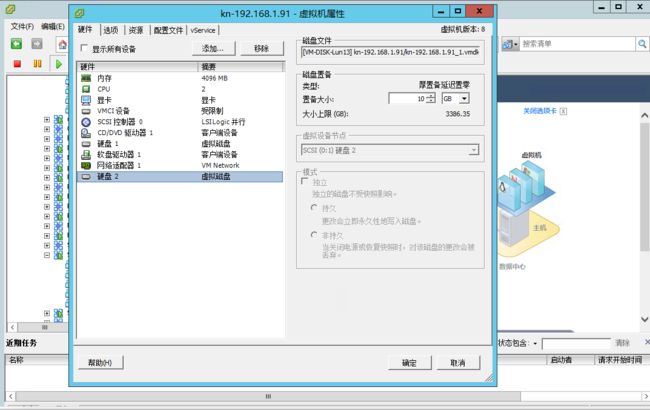Click the 移除 button
The height and width of the screenshot is (410, 650).
[262, 49]
